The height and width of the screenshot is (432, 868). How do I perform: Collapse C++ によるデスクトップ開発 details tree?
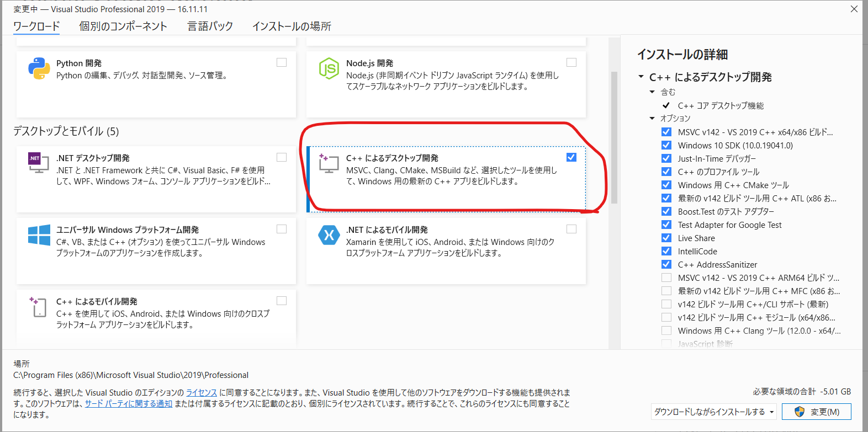pyautogui.click(x=641, y=77)
